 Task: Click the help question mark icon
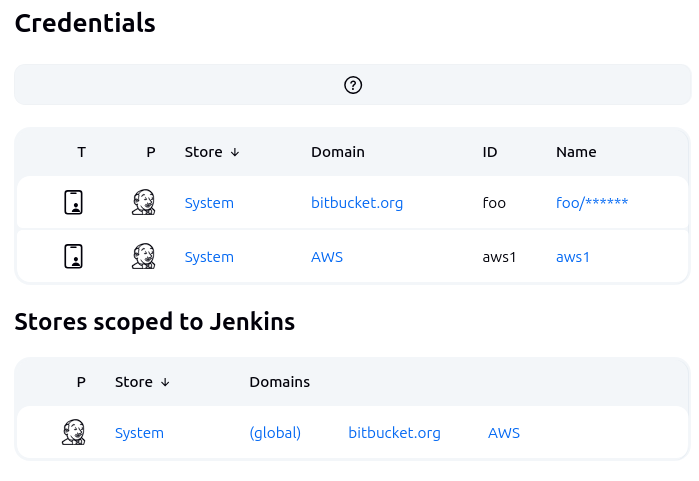(x=352, y=85)
